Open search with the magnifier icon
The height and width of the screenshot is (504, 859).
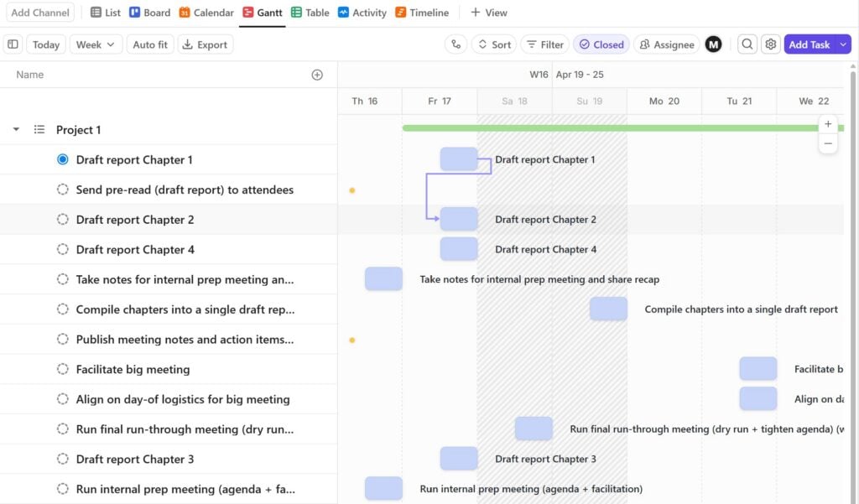pyautogui.click(x=747, y=44)
